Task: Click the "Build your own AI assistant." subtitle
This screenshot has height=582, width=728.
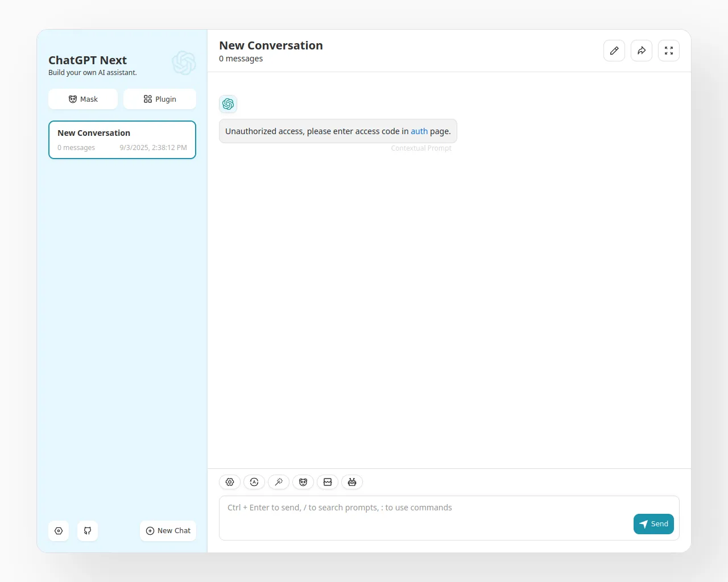Action: [x=93, y=73]
